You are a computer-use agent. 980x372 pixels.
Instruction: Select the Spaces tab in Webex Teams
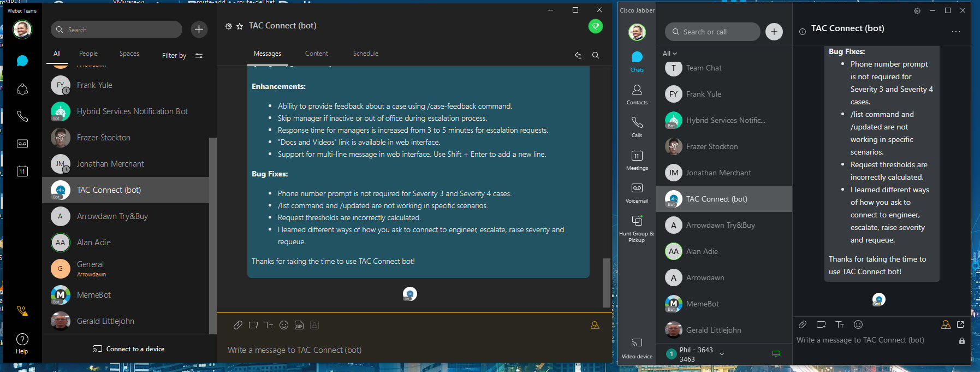pos(129,54)
